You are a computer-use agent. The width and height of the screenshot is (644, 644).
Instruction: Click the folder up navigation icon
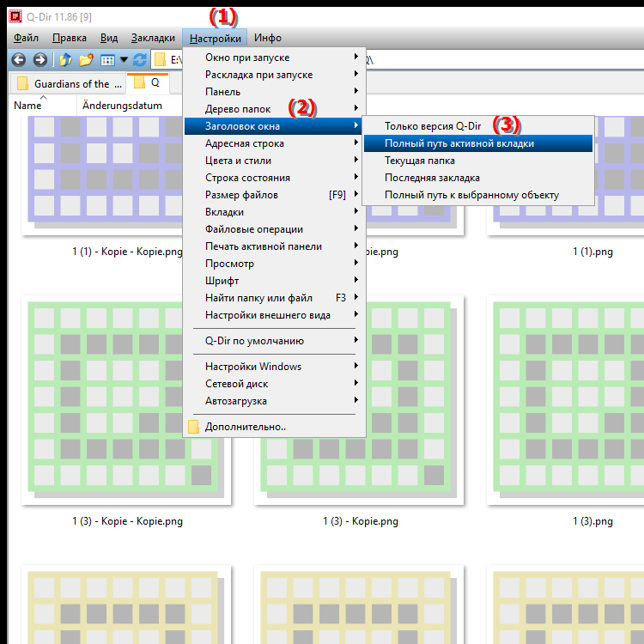65,60
